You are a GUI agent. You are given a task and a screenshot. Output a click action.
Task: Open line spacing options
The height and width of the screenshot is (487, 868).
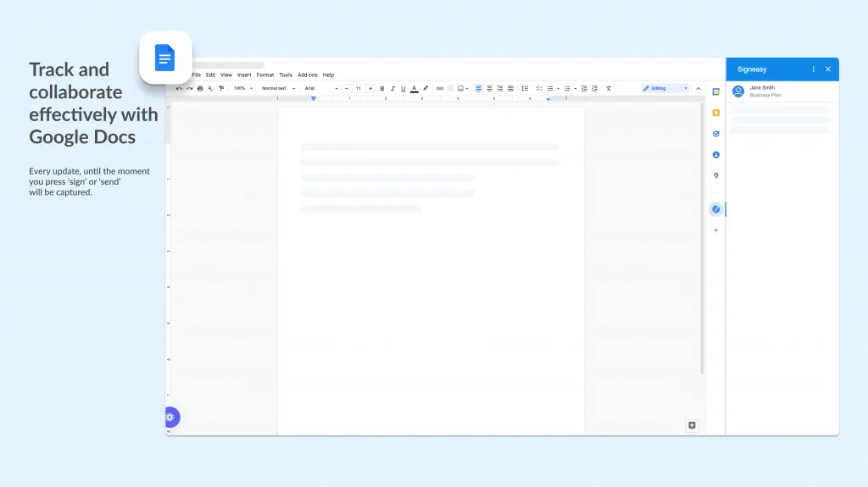point(525,89)
